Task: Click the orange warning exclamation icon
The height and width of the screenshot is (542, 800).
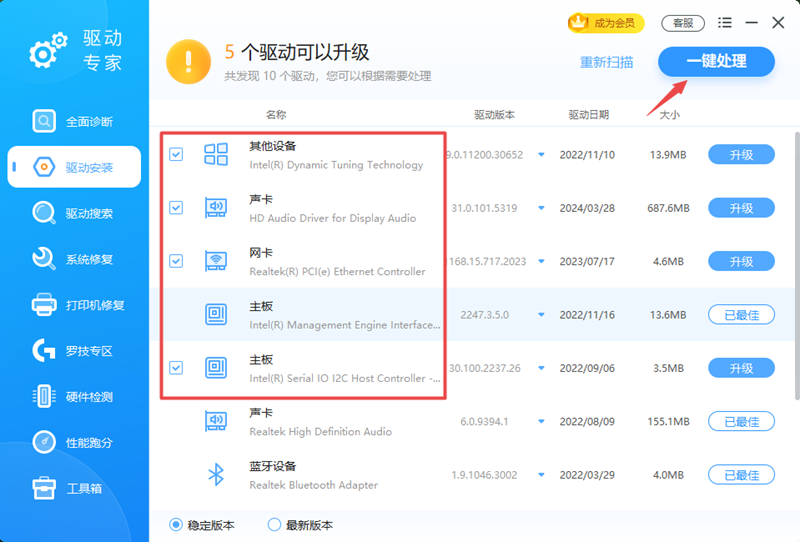Action: (x=188, y=62)
